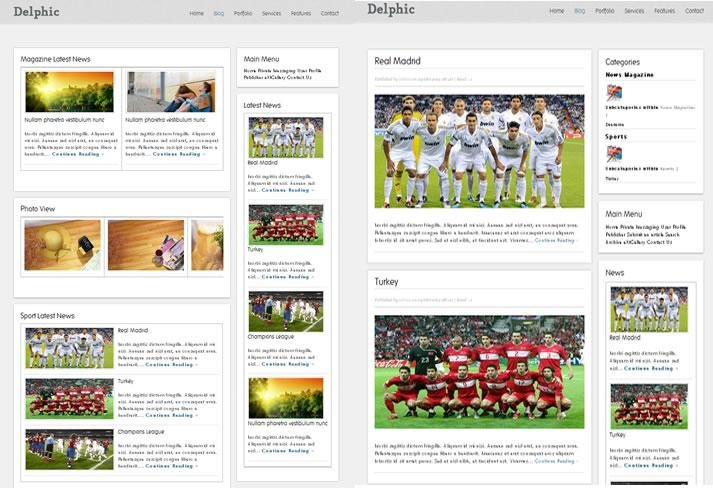
Task: Continue Reading for Champions League in Sport Latest News
Action: (x=171, y=466)
